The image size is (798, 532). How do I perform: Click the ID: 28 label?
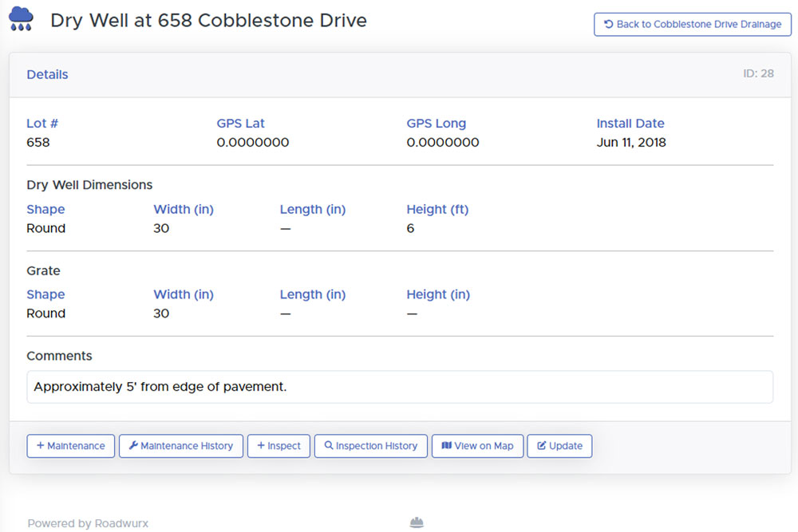[x=758, y=73]
